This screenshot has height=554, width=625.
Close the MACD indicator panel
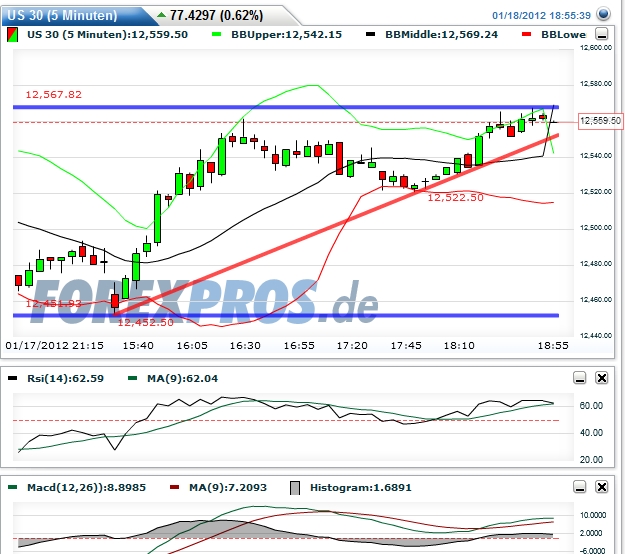[x=601, y=487]
